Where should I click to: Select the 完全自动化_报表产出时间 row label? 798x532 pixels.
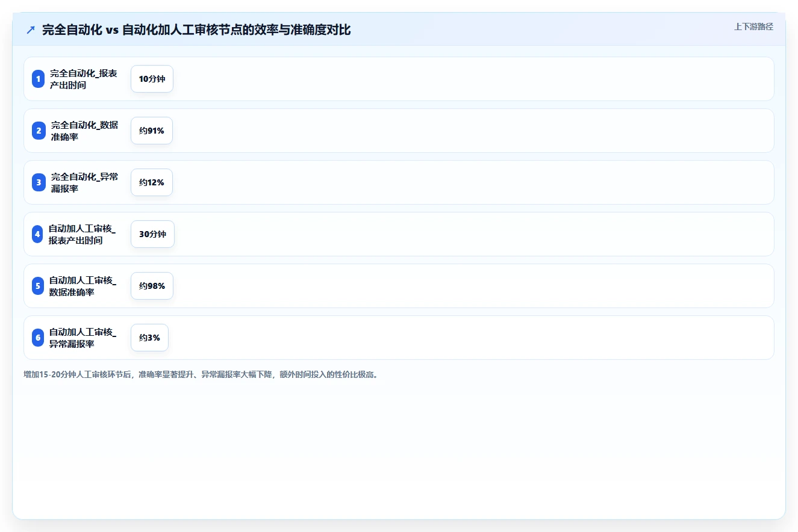[x=84, y=79]
